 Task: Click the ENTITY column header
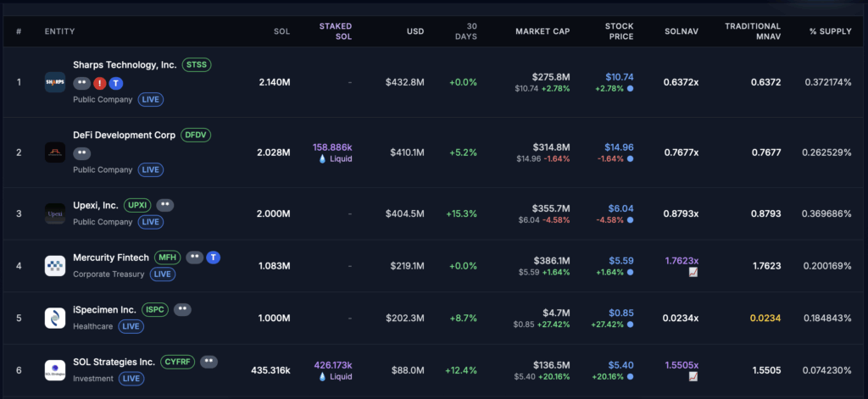[60, 31]
